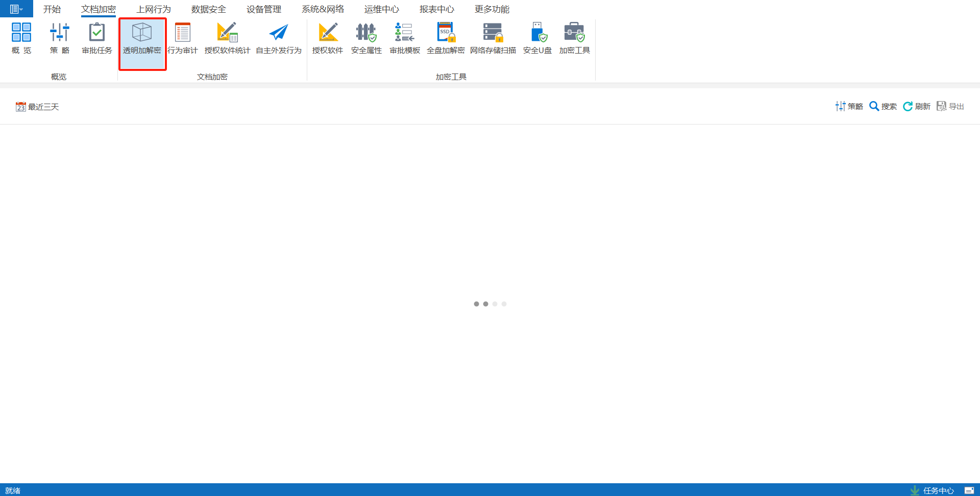Open 自主外发行为 paper plane icon
Screen dimensions: 980x496
pos(279,38)
